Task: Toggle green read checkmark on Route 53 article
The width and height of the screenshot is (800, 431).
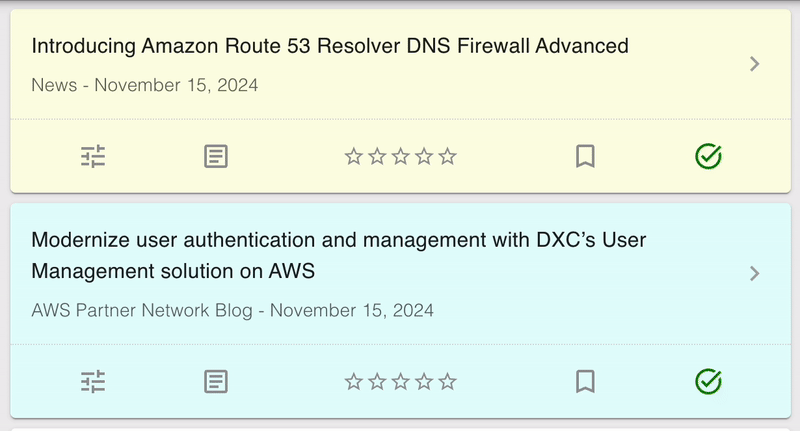Action: point(708,156)
